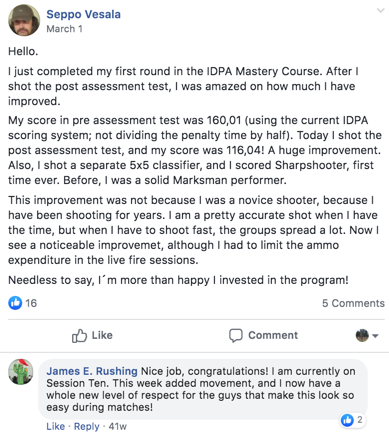The height and width of the screenshot is (436, 389).
Task: Click the Seppo Vesala name link
Action: pos(83,14)
